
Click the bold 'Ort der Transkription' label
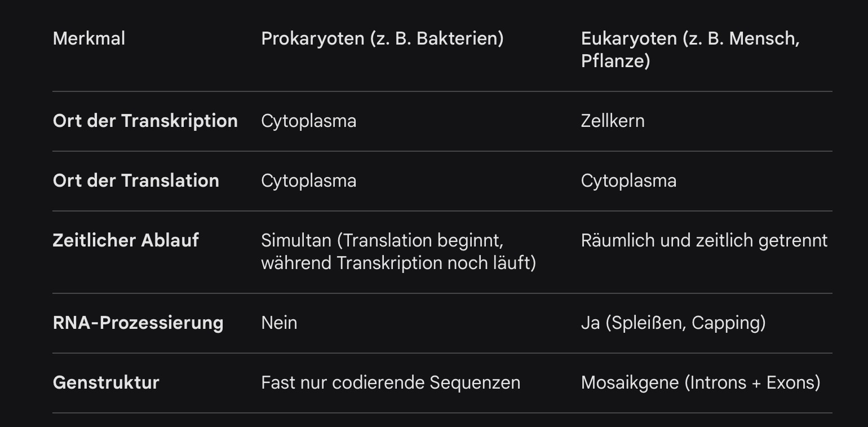tap(145, 121)
